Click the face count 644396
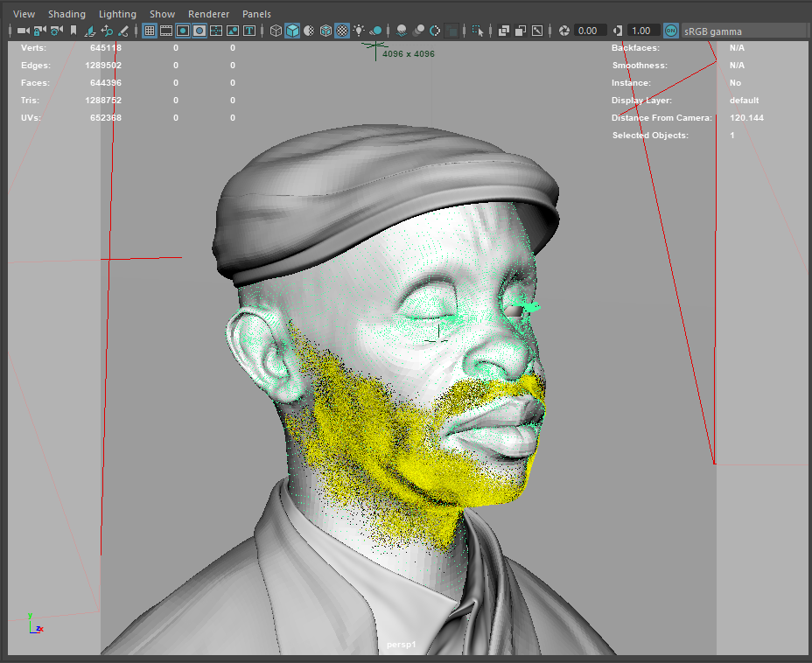Image resolution: width=812 pixels, height=663 pixels. [106, 83]
